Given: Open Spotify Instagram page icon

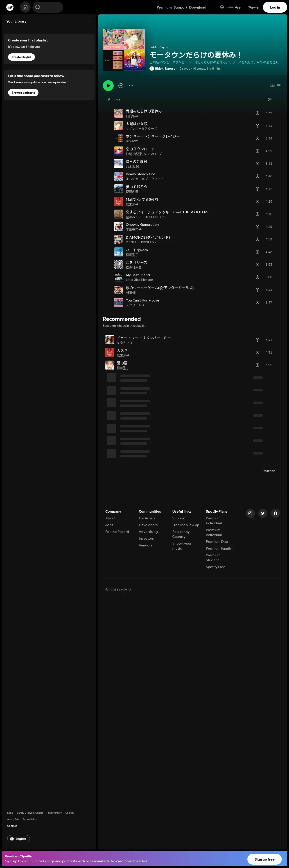Looking at the screenshot, I should coord(250,513).
